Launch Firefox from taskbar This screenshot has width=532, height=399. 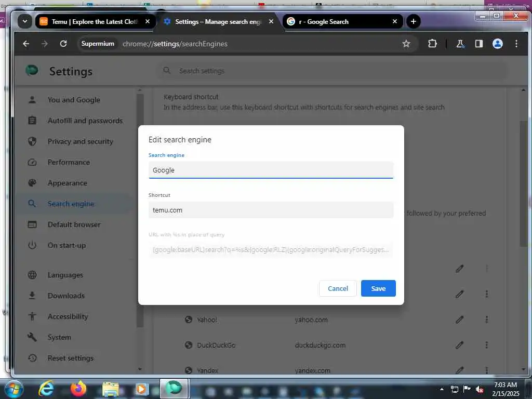(78, 389)
